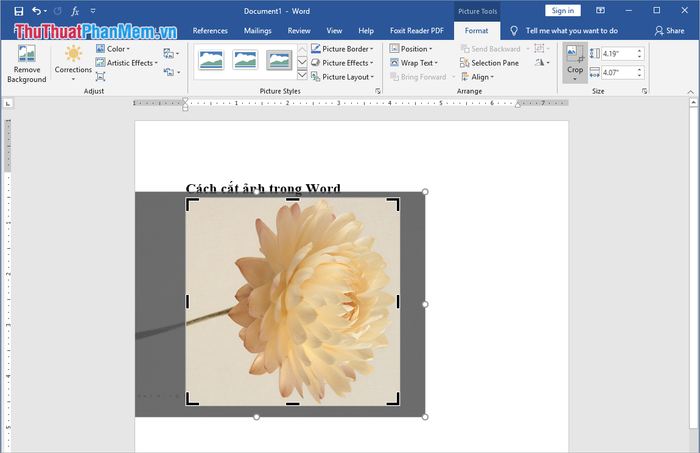
Task: Open the Crop dropdown arrow
Action: pos(575,79)
